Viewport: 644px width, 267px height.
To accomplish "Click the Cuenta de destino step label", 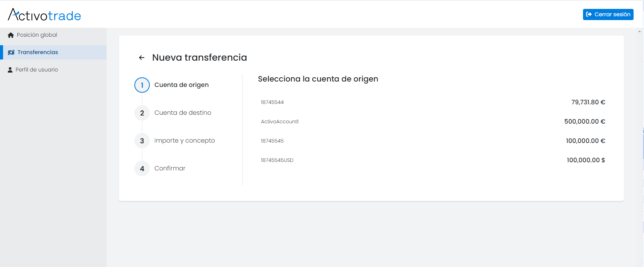I will pyautogui.click(x=183, y=113).
